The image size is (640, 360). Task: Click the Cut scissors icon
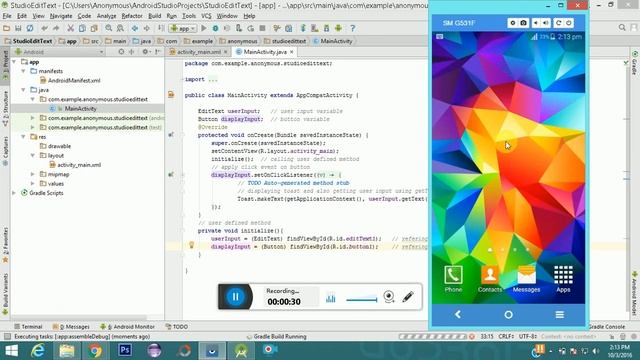click(71, 28)
